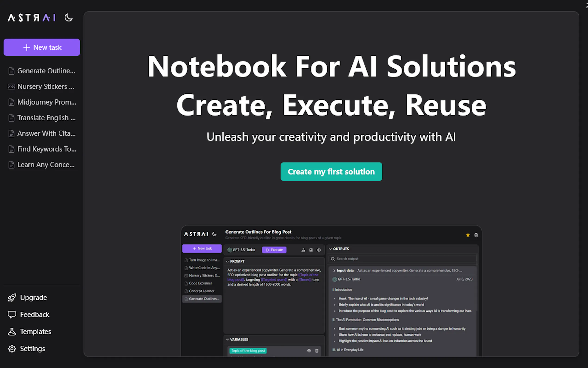Click the New task button
588x368 pixels.
pos(42,47)
